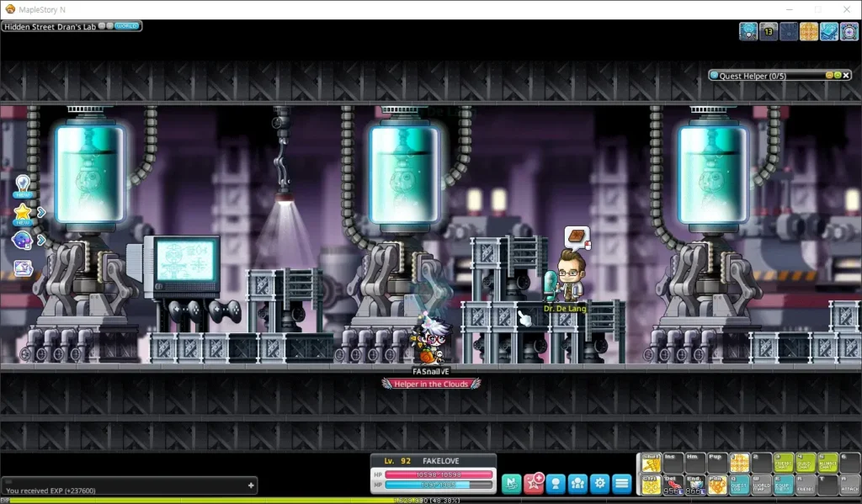Open the purple planet icon on left sidebar

coord(22,240)
